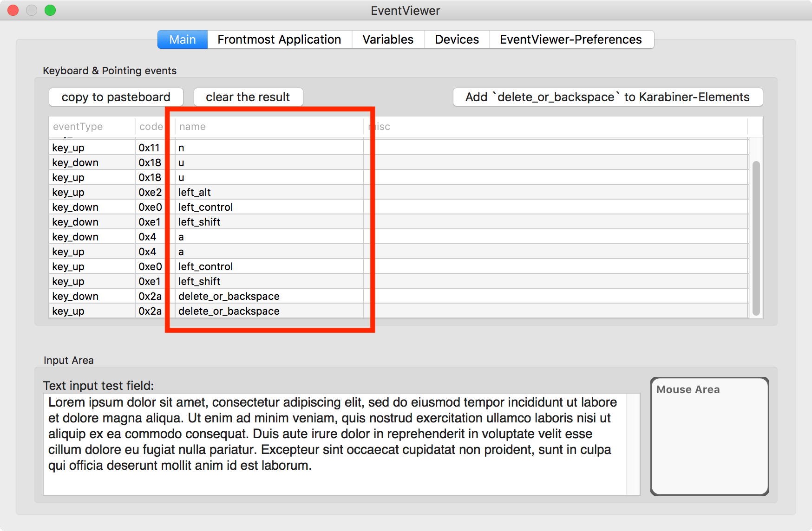The width and height of the screenshot is (812, 531).
Task: Click the copy to pasteboard button
Action: 116,97
